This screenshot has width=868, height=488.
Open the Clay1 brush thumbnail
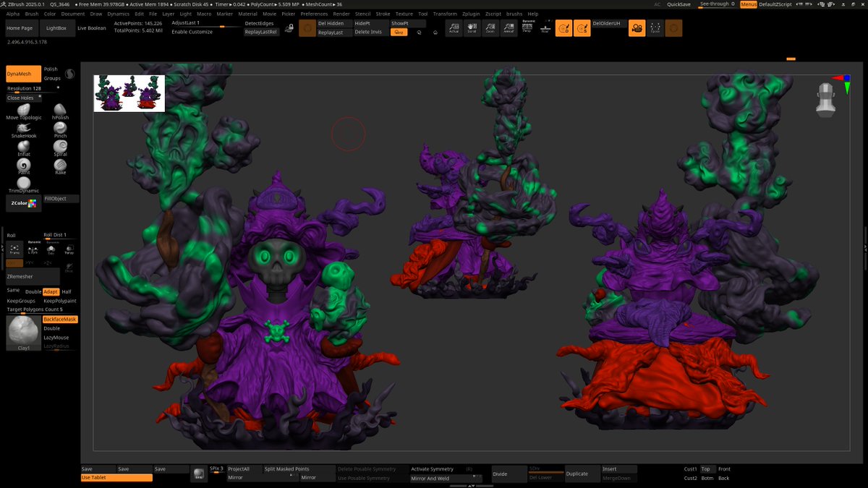tap(24, 333)
